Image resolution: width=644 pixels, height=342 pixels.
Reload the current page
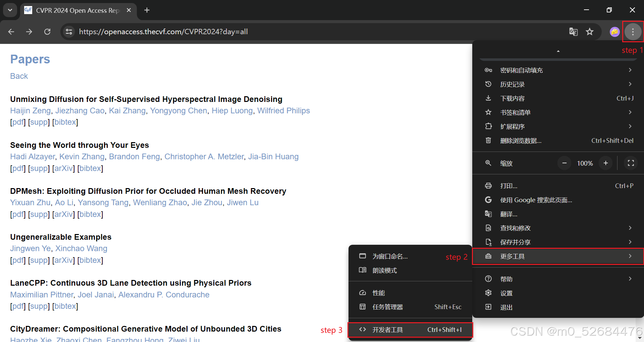click(x=47, y=32)
